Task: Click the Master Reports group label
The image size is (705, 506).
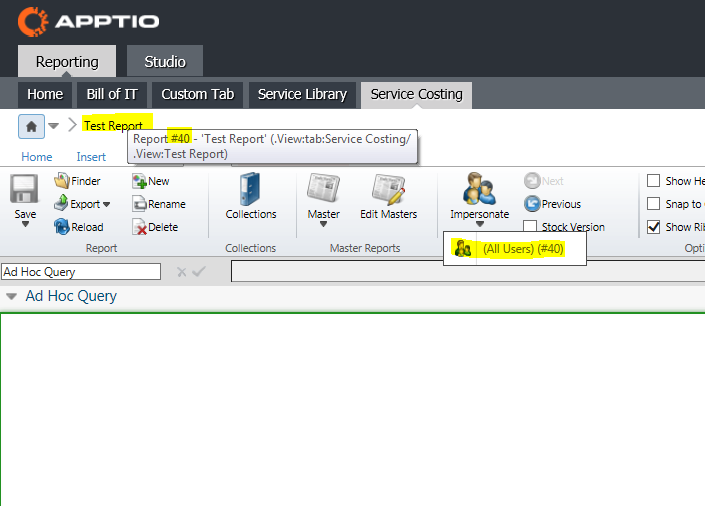Action: 365,248
